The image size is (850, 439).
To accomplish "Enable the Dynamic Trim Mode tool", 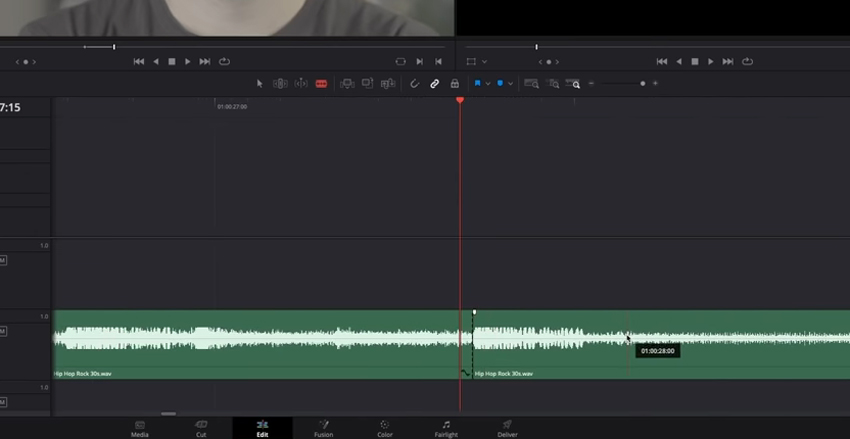I will (x=301, y=84).
